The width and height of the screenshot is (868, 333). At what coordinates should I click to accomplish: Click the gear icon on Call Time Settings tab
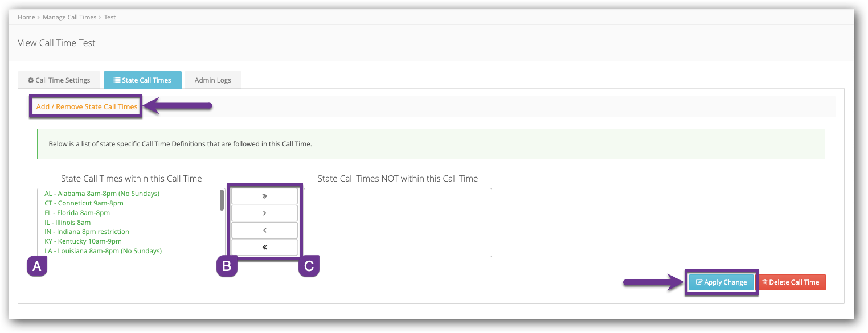pos(31,80)
